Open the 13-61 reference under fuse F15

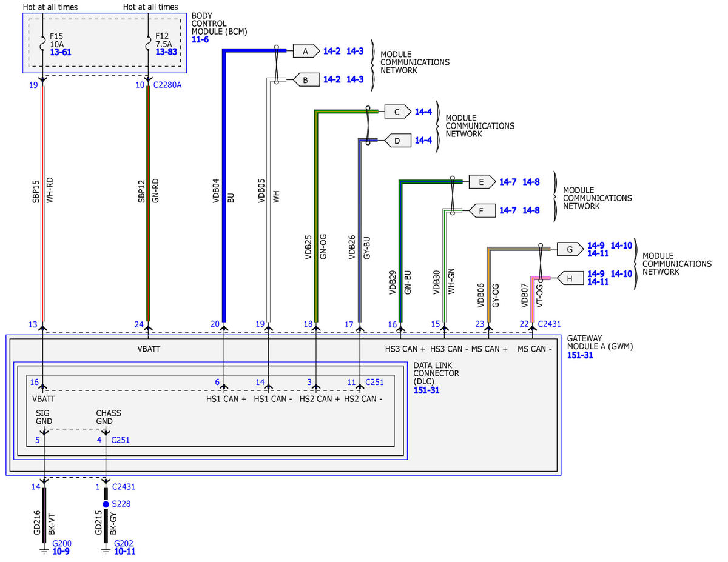(x=61, y=53)
